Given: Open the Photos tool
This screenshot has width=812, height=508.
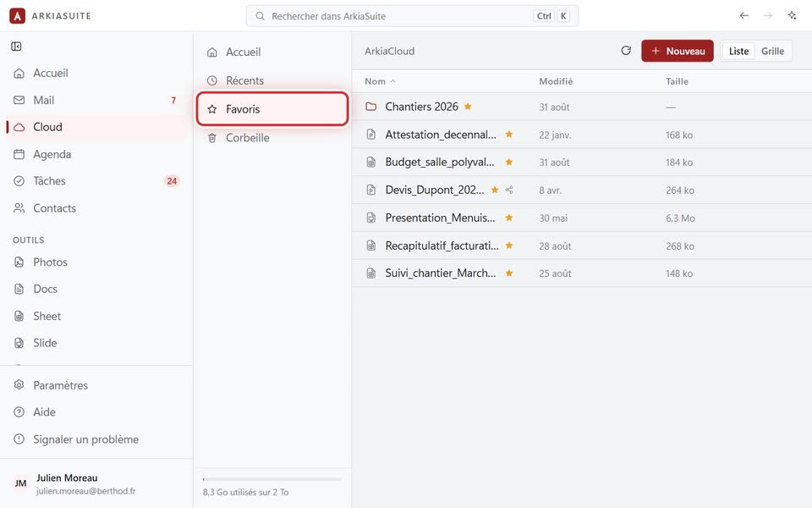Looking at the screenshot, I should point(96,262).
